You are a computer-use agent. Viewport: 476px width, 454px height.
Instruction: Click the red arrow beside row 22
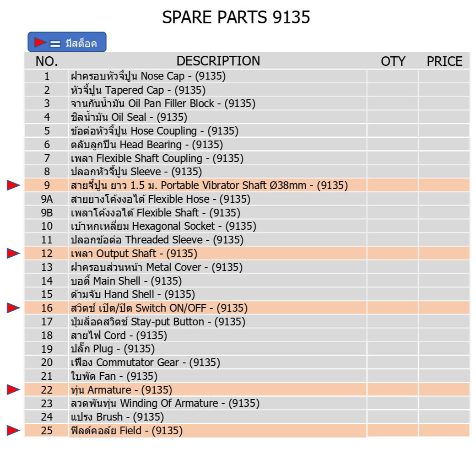coord(13,389)
